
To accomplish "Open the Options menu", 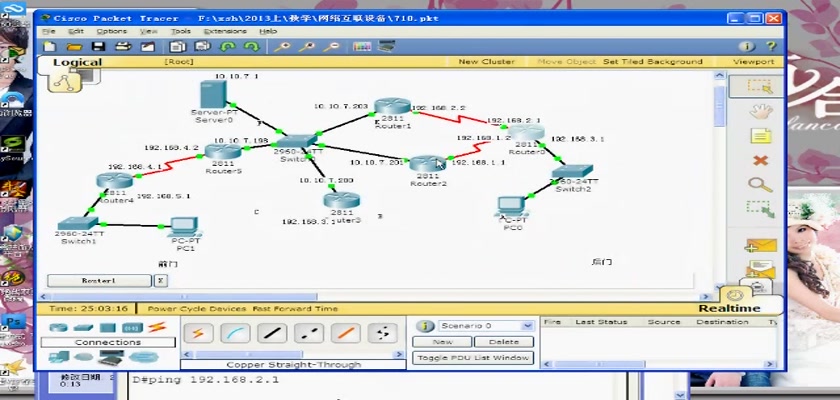I will coord(111,32).
